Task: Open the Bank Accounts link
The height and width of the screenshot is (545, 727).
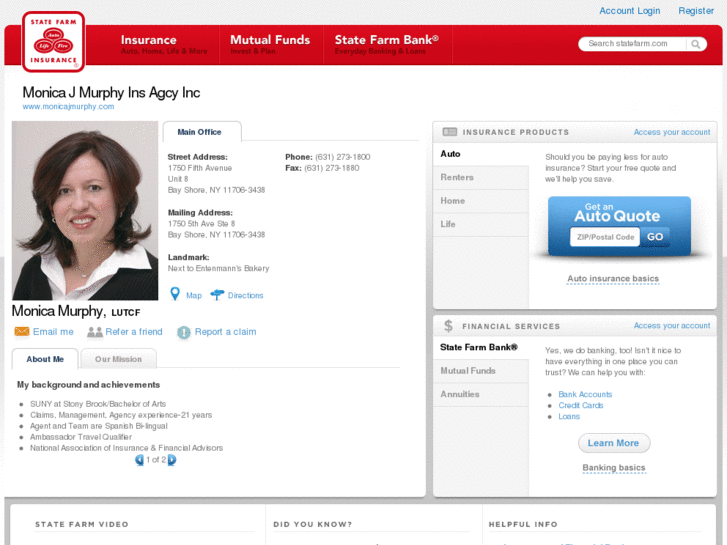Action: point(585,394)
